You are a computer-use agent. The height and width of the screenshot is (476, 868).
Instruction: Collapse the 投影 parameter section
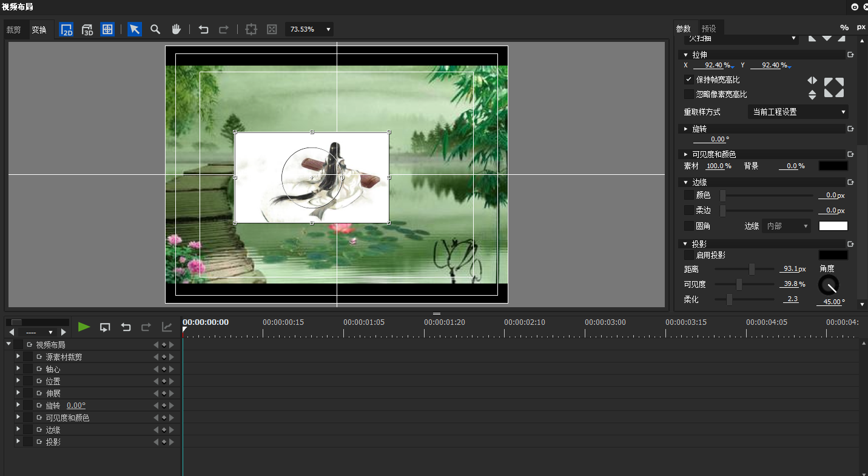(686, 244)
